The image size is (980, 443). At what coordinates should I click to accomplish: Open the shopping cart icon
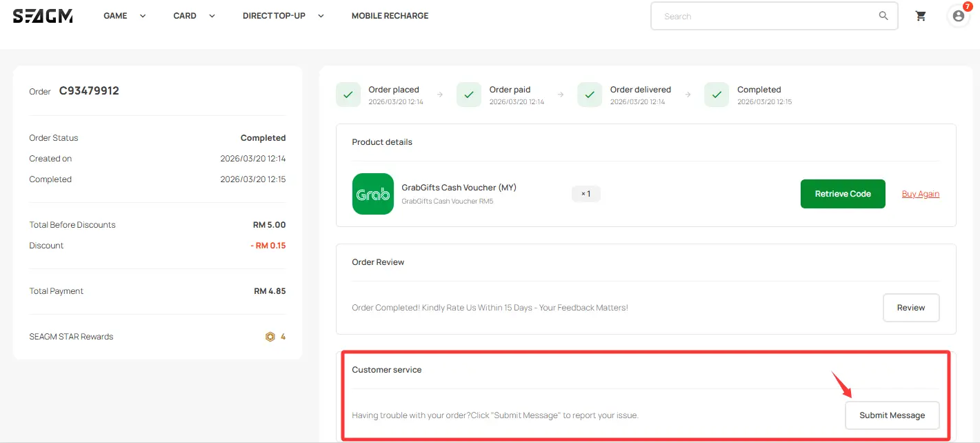click(x=921, y=16)
